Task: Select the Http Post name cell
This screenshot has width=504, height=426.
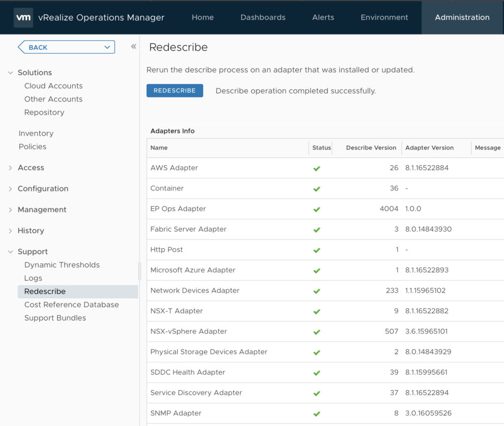Action: [166, 249]
